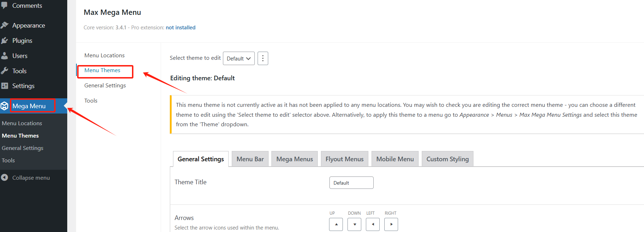The height and width of the screenshot is (232, 644).
Task: Open the DOWN arrow icon selector
Action: pos(354,224)
